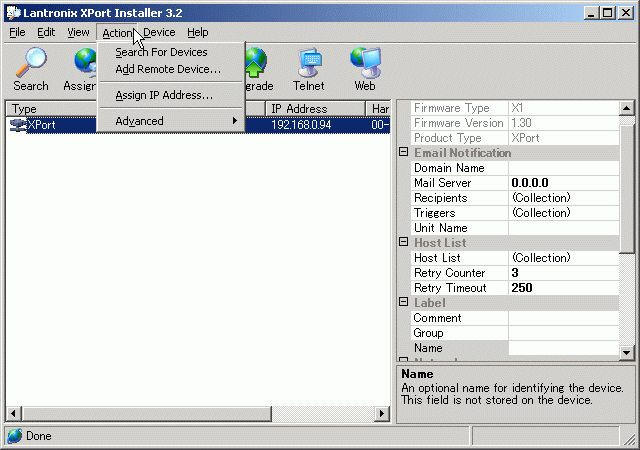Viewport: 640px width, 450px height.
Task: Open the Device menu
Action: 159,32
